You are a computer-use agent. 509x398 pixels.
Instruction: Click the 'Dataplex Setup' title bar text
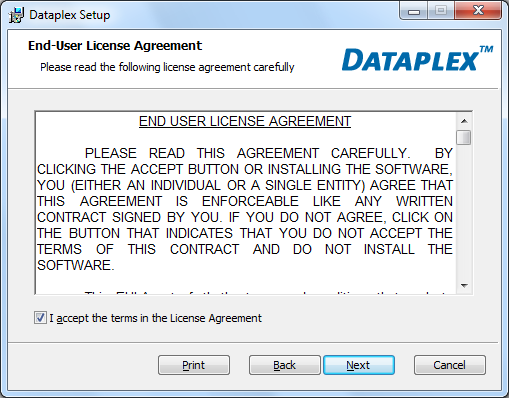[69, 15]
